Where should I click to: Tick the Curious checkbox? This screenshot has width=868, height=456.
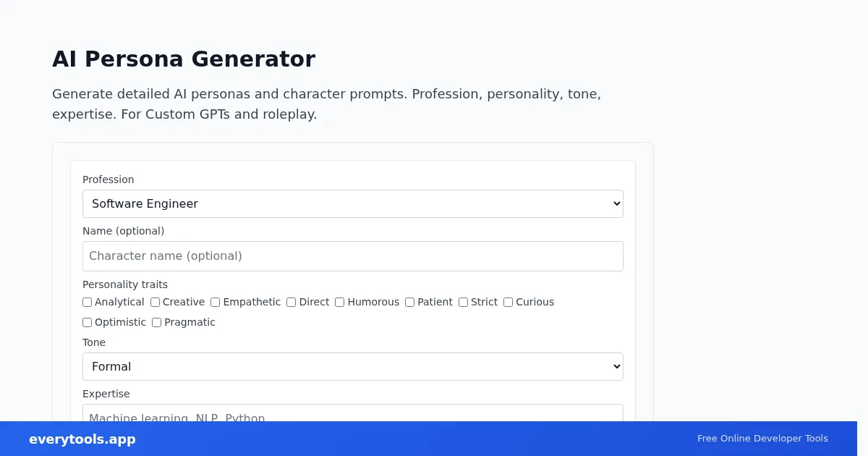(509, 303)
